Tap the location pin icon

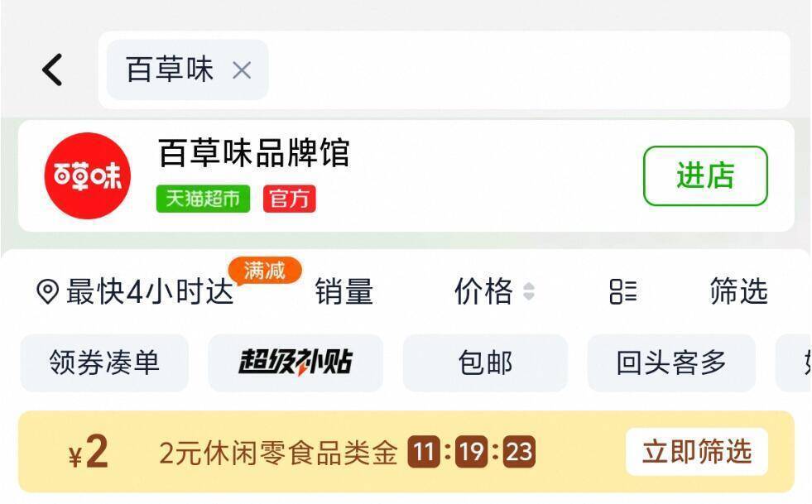click(x=47, y=291)
